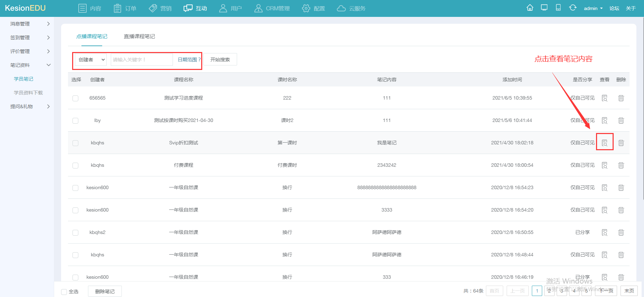Click the 删除笔记 button
Viewport: 644px width, 297px height.
[x=105, y=291]
